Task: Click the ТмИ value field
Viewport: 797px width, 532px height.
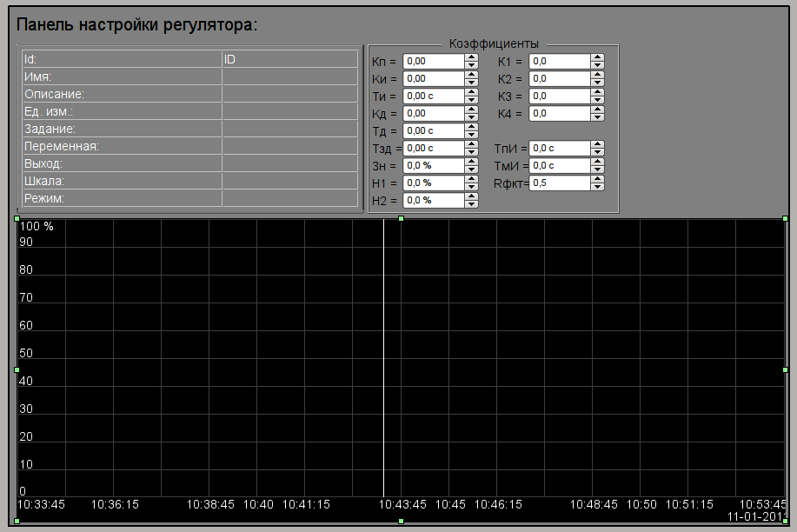Action: coord(559,166)
